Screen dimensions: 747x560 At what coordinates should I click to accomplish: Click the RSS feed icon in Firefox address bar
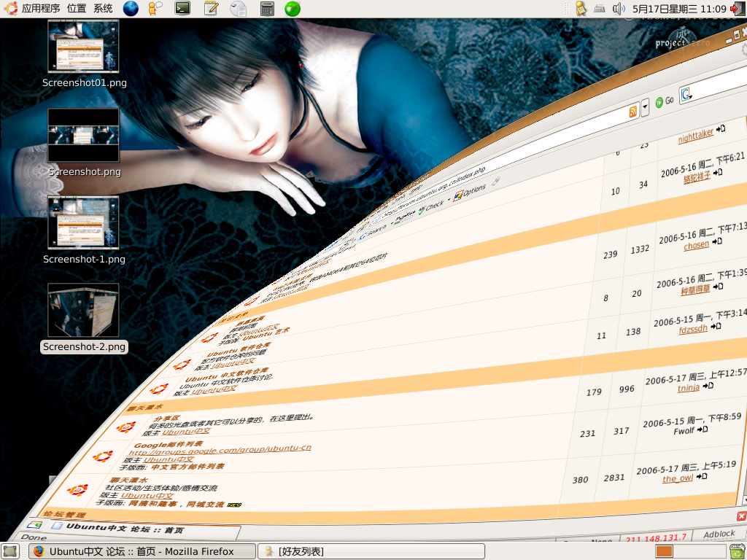[x=632, y=112]
